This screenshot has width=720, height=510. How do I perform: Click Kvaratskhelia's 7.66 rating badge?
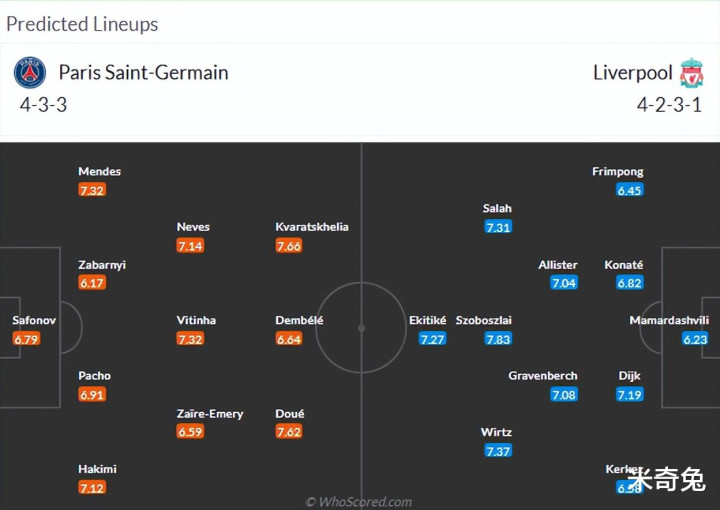(x=288, y=246)
